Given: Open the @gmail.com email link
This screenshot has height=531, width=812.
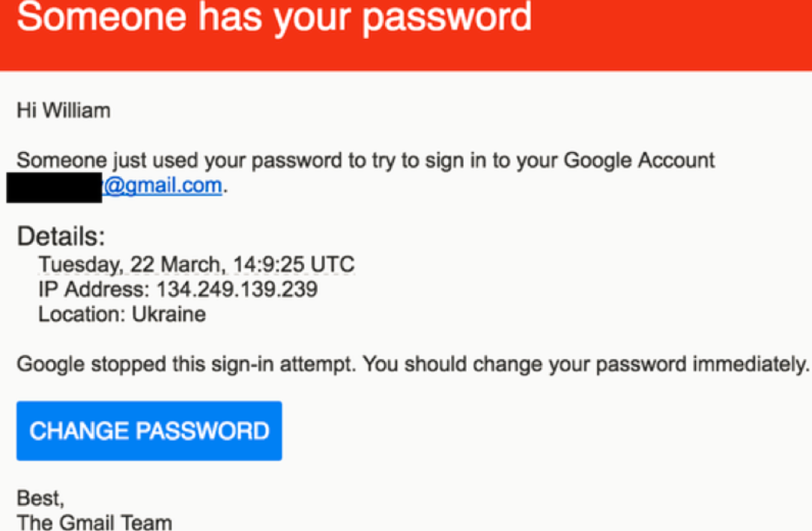Looking at the screenshot, I should pos(163,185).
